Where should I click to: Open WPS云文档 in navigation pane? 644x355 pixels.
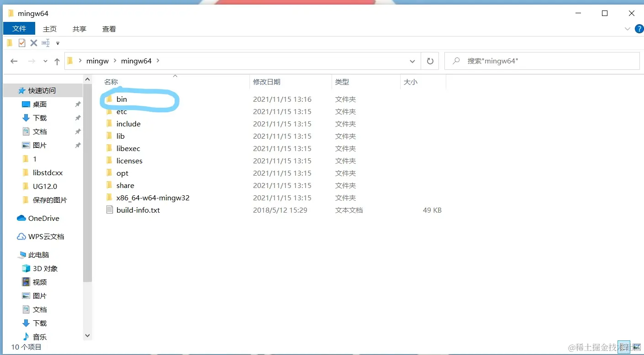coord(46,236)
